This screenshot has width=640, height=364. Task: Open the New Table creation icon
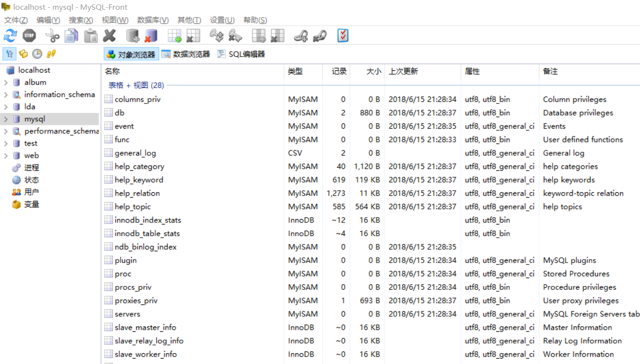pos(175,35)
